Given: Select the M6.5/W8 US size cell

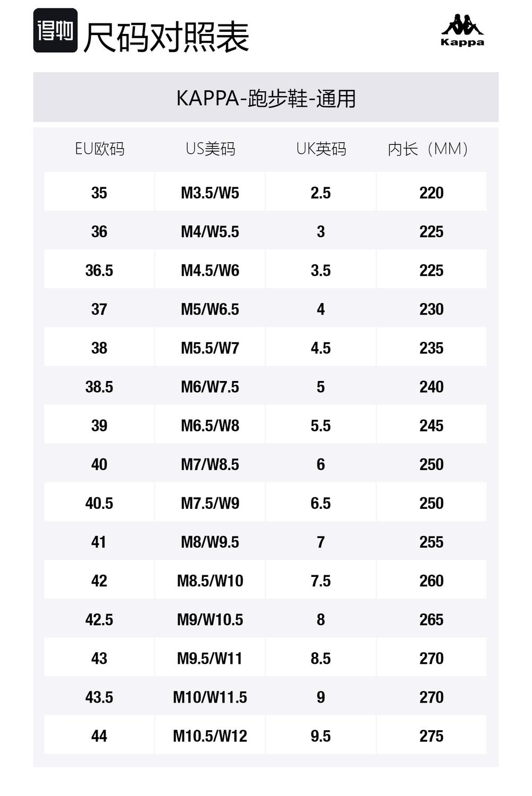Looking at the screenshot, I should pos(210,425).
